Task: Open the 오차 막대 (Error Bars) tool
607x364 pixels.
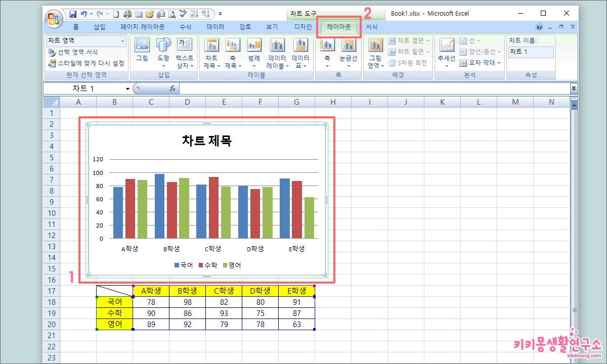Action: click(478, 63)
